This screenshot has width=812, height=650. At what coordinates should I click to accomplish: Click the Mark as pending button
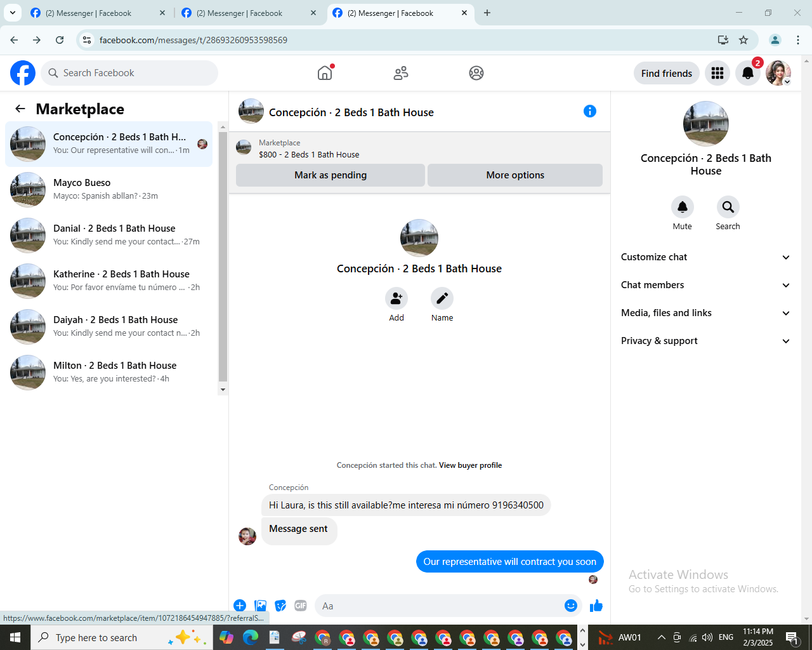click(x=331, y=175)
